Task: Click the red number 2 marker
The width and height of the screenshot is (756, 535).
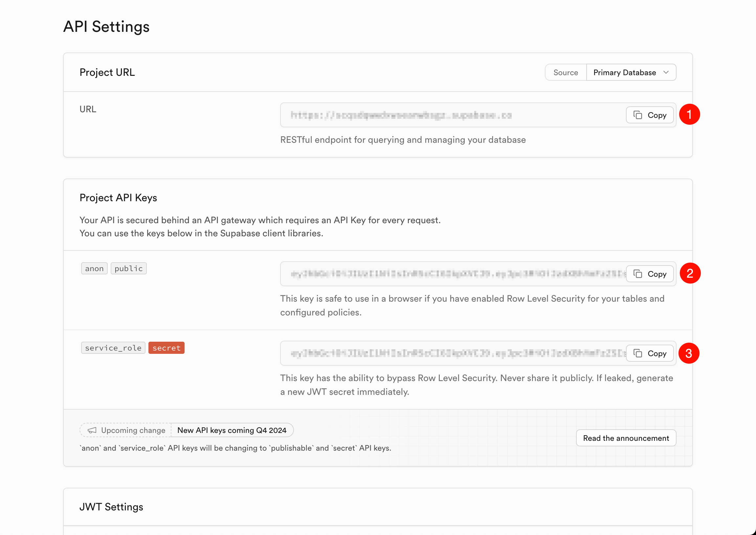Action: pyautogui.click(x=690, y=273)
